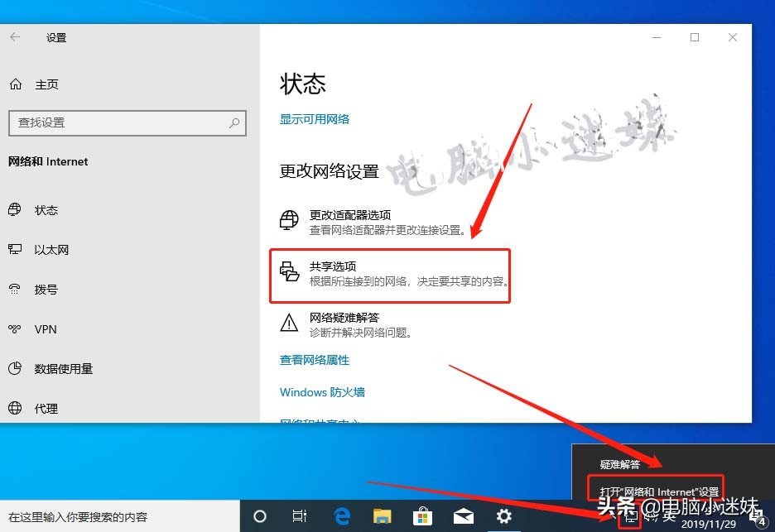Open the Windows 防火墙 link
The image size is (775, 532).
coord(322,392)
